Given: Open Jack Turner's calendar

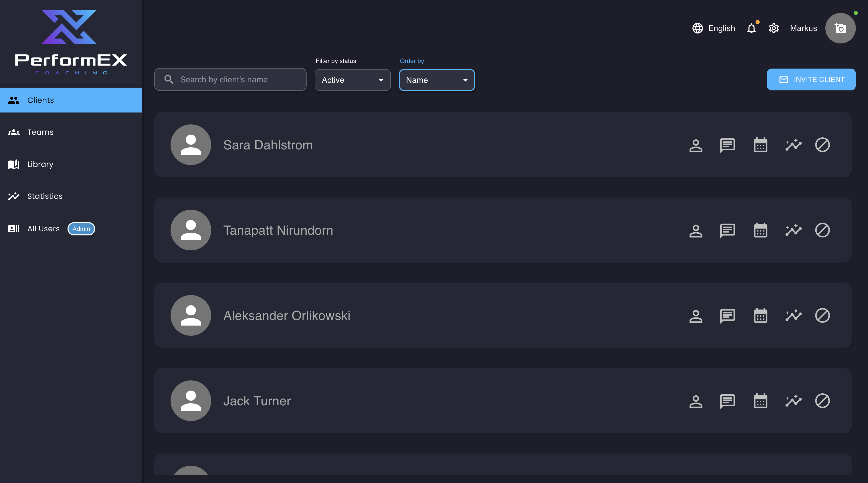Looking at the screenshot, I should [760, 401].
